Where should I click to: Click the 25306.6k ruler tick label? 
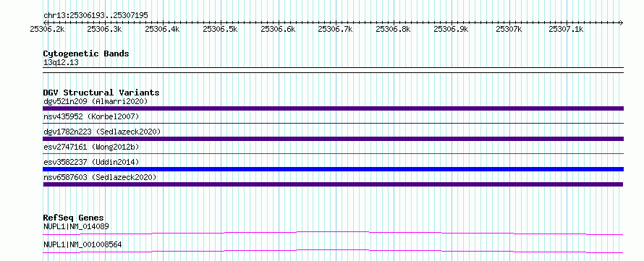point(278,29)
